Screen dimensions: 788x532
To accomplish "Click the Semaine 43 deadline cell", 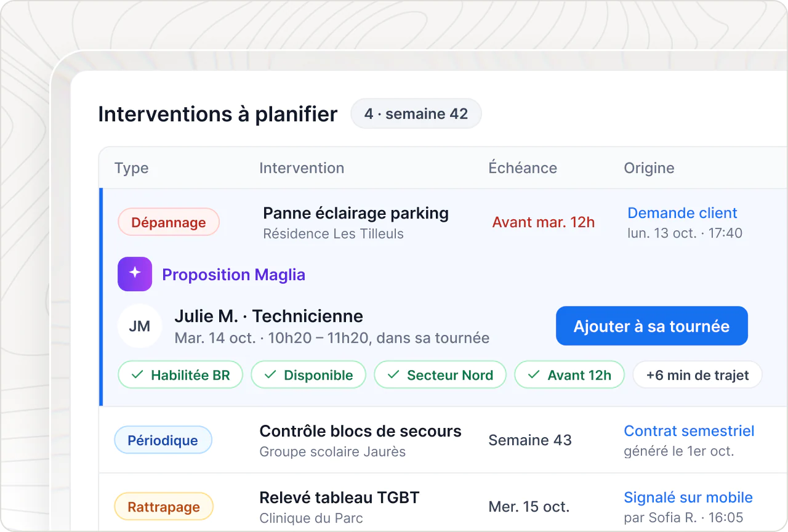I will click(530, 440).
